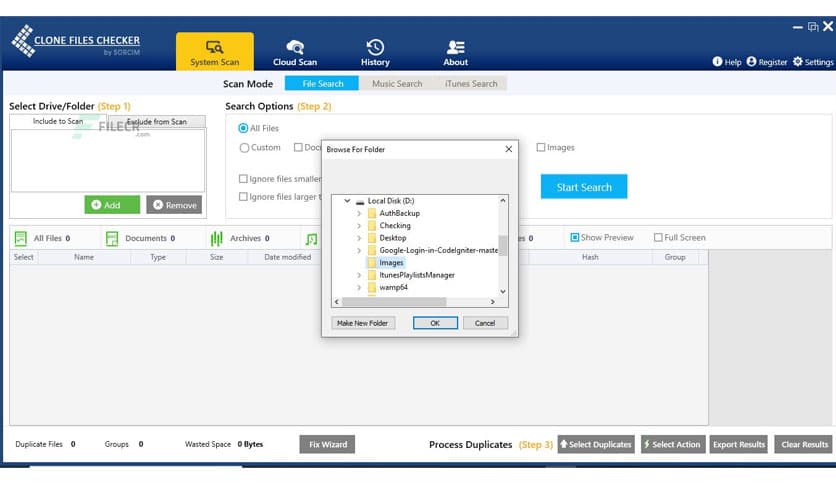Viewport: 836px width, 484px height.
Task: Click the Select Duplicates button
Action: point(596,444)
